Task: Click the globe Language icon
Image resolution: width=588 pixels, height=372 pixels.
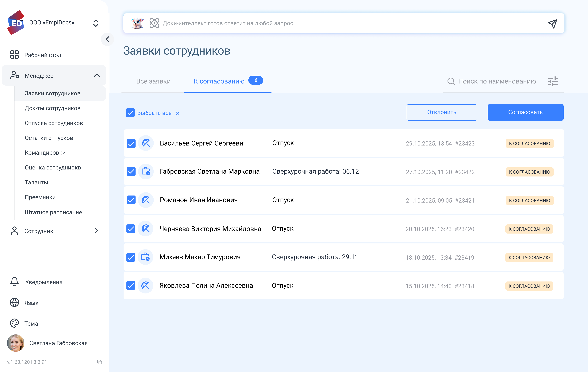Action: 14,303
